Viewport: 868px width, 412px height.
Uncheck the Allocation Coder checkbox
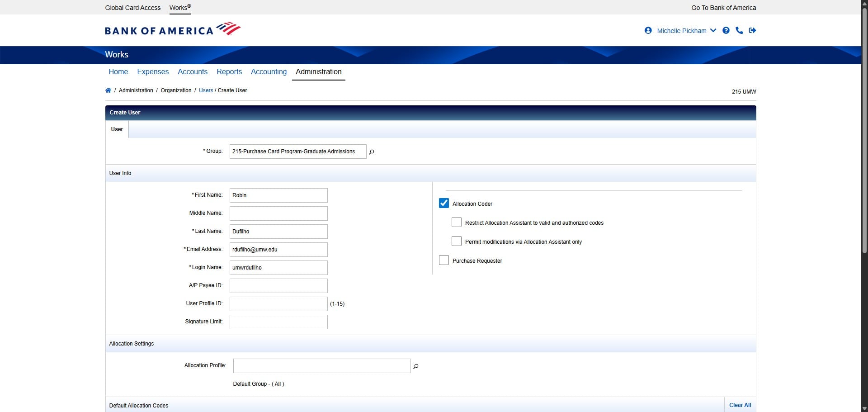(x=443, y=203)
